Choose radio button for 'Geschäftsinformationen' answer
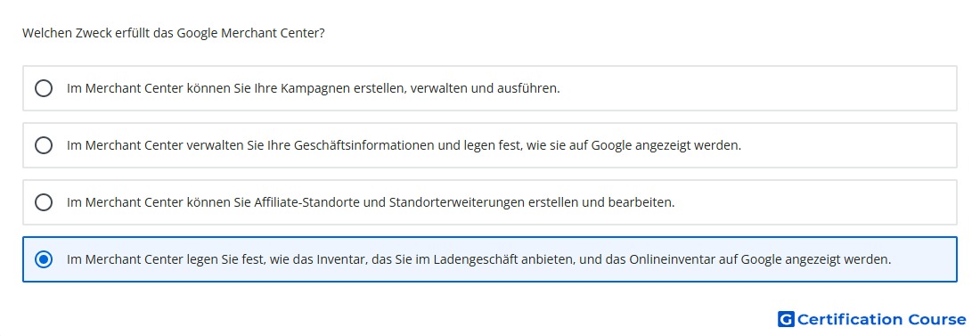Image resolution: width=980 pixels, height=336 pixels. 44,145
